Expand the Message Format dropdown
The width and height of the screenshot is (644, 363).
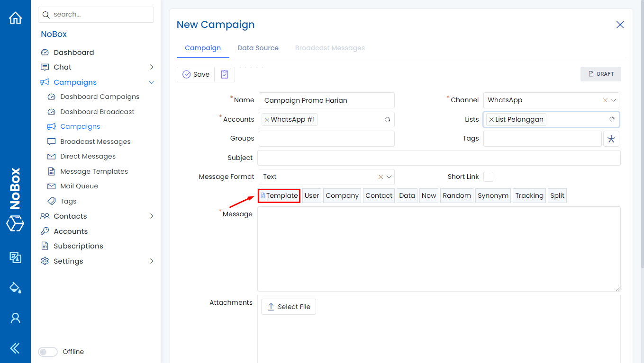tap(389, 177)
